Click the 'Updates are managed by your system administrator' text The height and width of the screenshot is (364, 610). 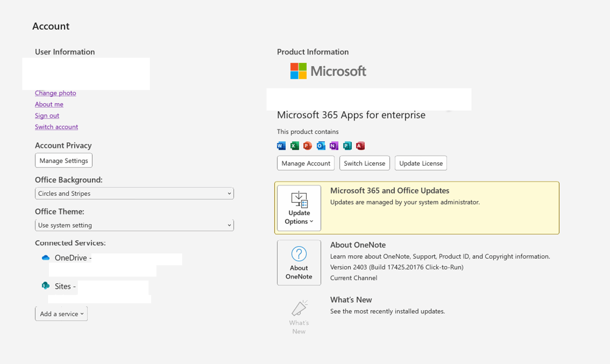(405, 202)
